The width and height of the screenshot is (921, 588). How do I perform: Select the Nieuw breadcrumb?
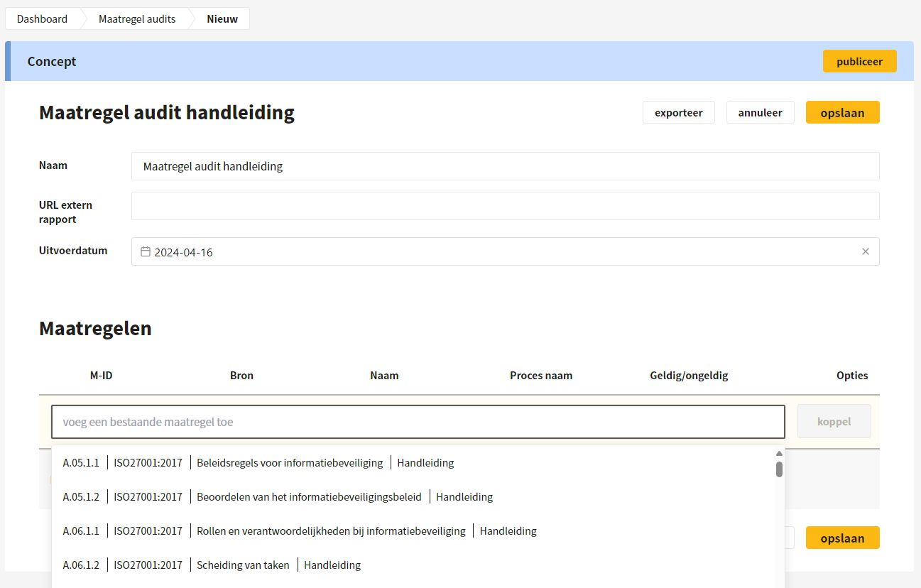click(x=222, y=19)
